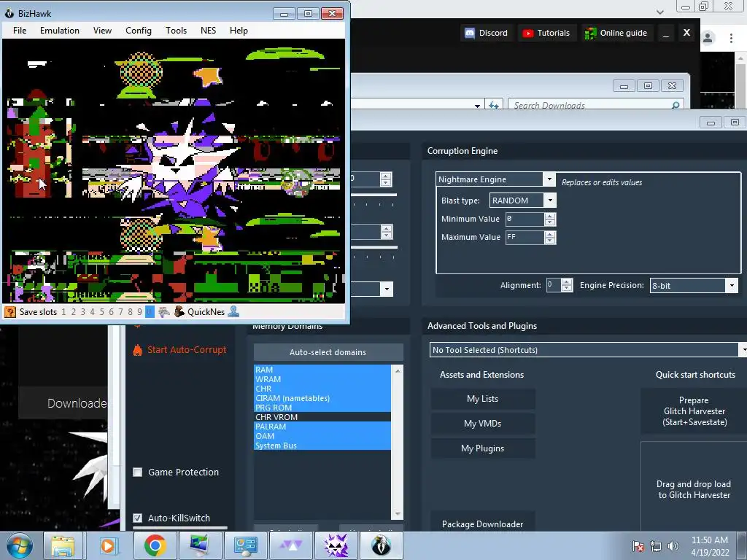Open the Nightmare Engine dropdown
Viewport: 747px width, 560px height.
coord(549,179)
